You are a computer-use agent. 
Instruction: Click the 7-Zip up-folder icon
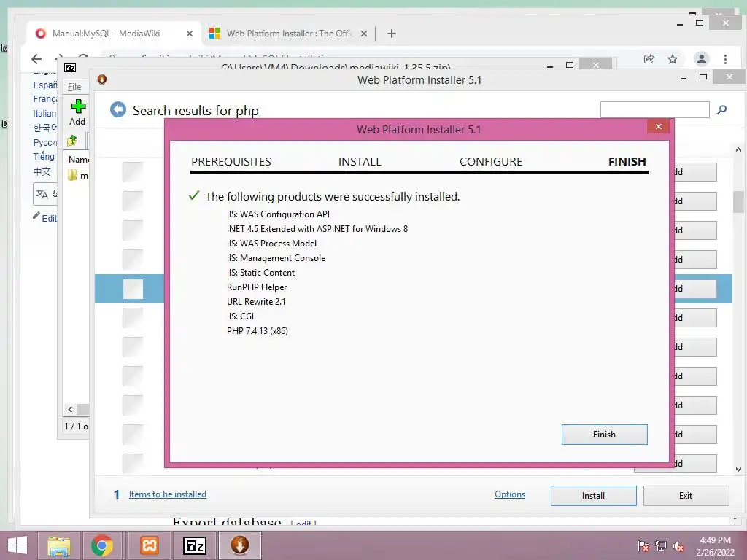pos(72,141)
